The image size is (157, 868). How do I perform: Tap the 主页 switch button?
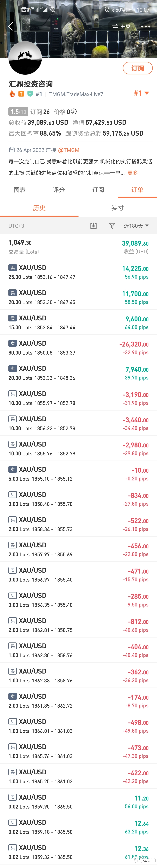[121, 26]
